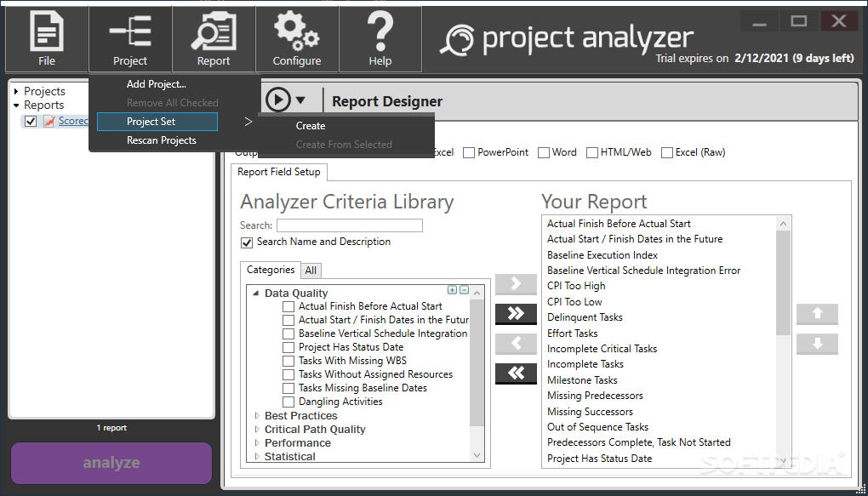
Task: Expand Critical Path Quality category
Action: [x=257, y=429]
